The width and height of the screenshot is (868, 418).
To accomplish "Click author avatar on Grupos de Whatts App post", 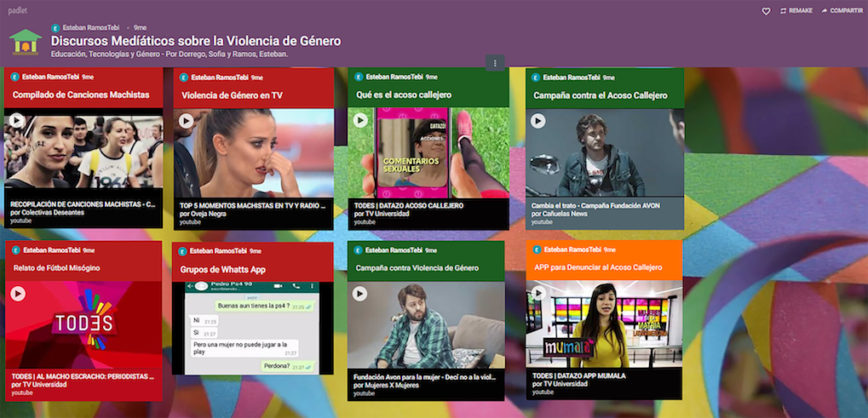I will point(183,251).
